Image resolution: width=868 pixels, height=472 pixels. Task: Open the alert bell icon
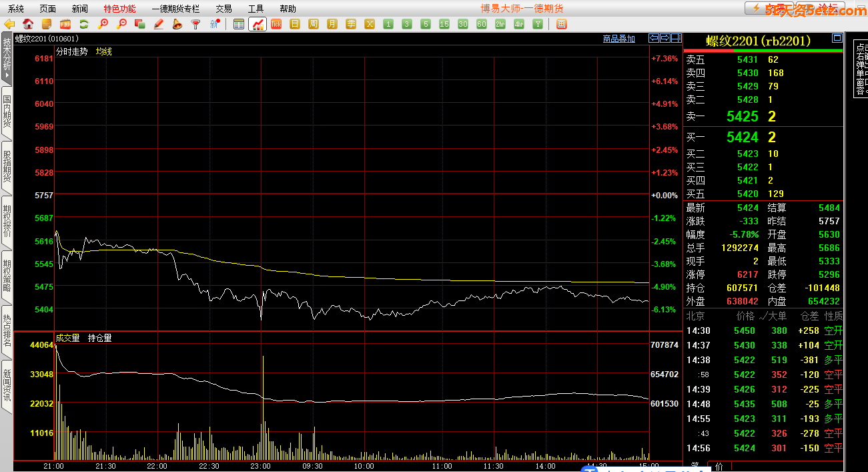click(x=177, y=24)
